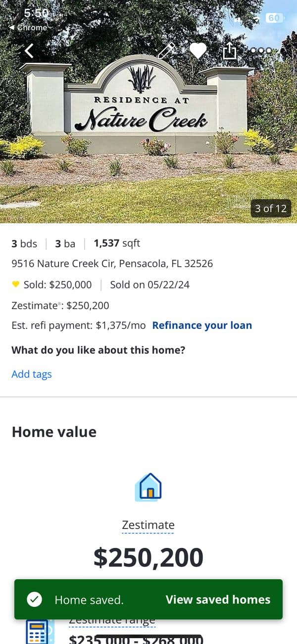
Task: Open the three-dot more options menu
Action: click(261, 51)
